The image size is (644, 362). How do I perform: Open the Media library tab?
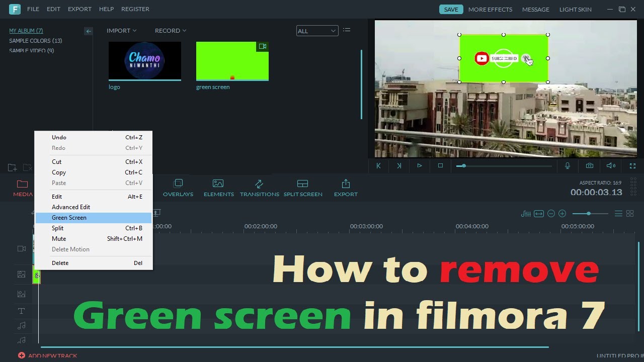[23, 188]
